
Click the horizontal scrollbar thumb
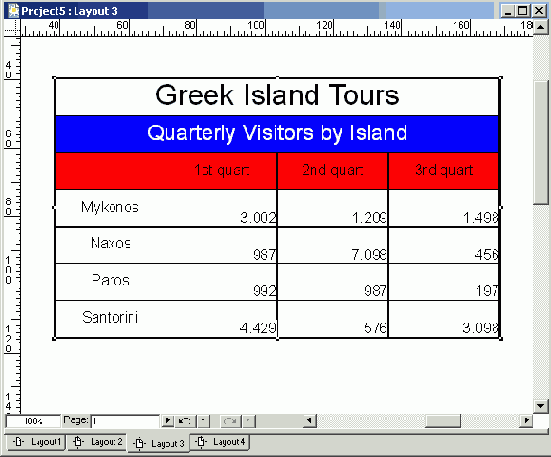click(x=442, y=421)
